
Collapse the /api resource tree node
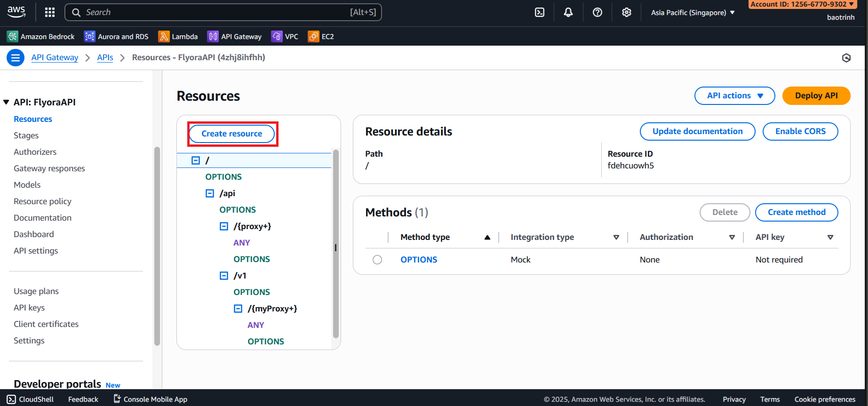pyautogui.click(x=210, y=193)
